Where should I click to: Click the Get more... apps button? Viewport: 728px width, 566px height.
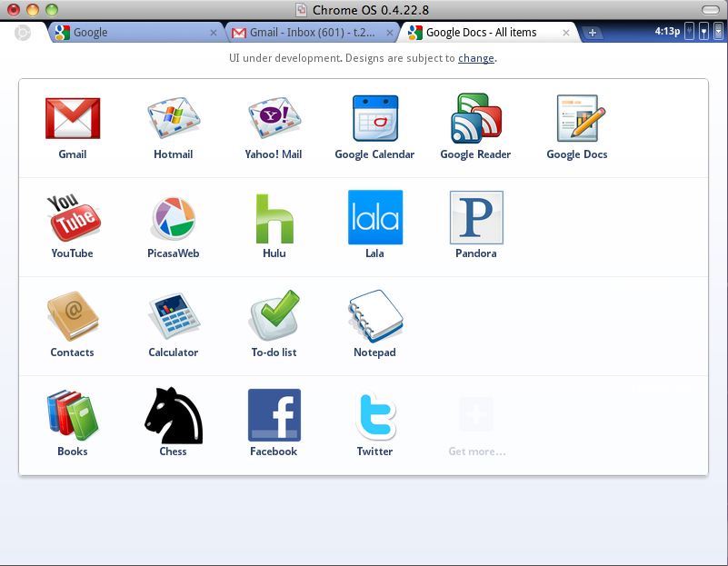[x=476, y=426]
